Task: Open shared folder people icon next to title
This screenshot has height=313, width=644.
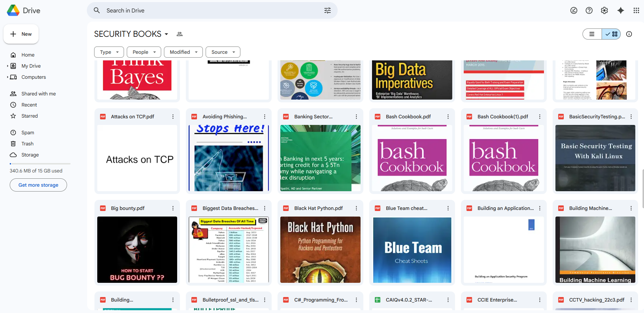Action: click(180, 34)
